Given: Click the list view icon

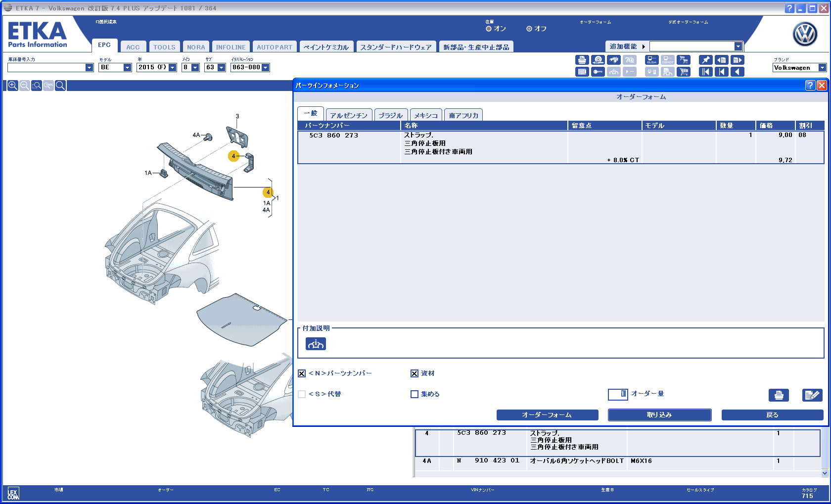Looking at the screenshot, I should [x=582, y=72].
